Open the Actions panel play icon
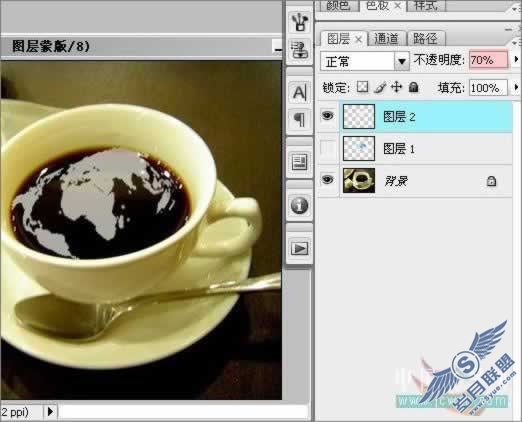522x422 pixels. [x=300, y=248]
